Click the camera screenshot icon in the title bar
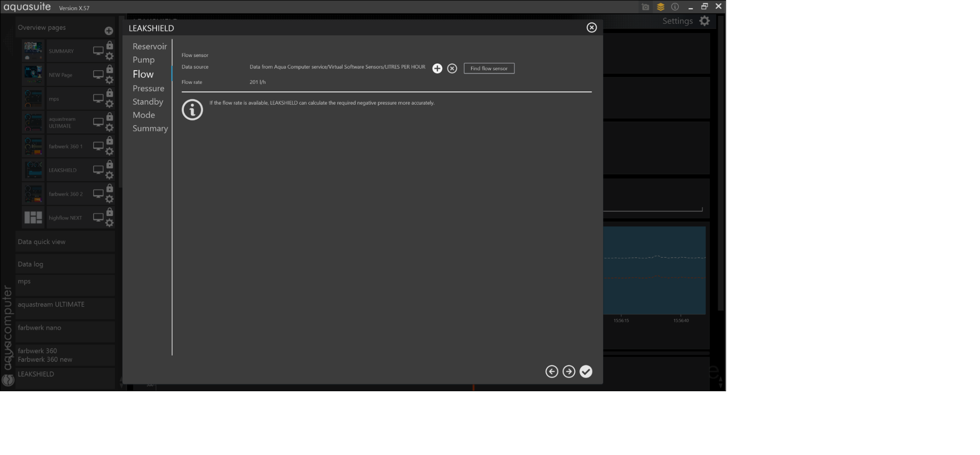This screenshot has height=455, width=980. (x=645, y=7)
